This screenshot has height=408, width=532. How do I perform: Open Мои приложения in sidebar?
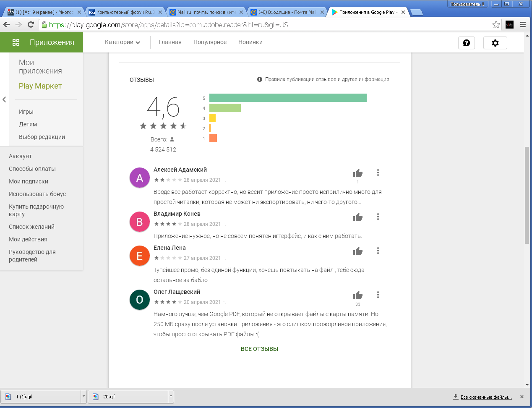(x=40, y=67)
